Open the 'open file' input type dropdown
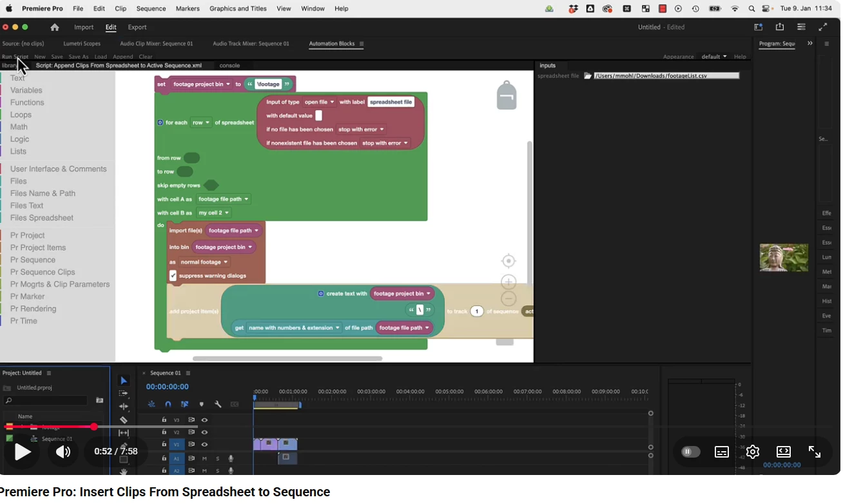Screen dimensions: 843x504 (x=319, y=102)
